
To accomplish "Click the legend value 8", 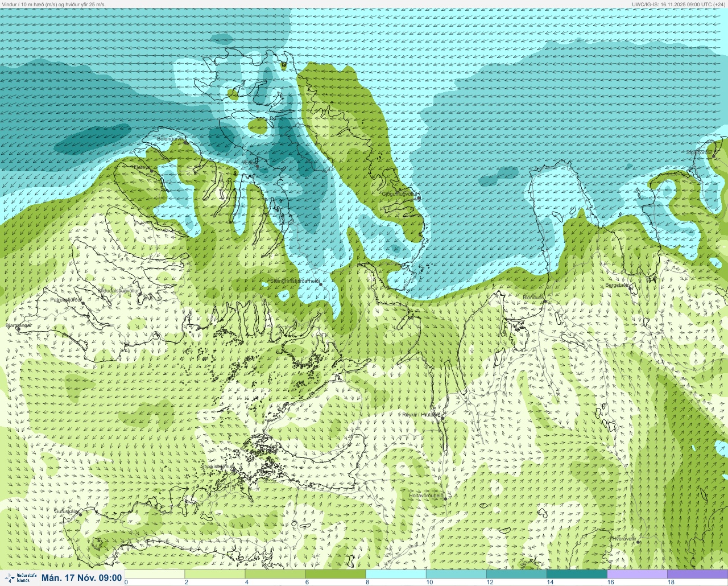I will [367, 582].
